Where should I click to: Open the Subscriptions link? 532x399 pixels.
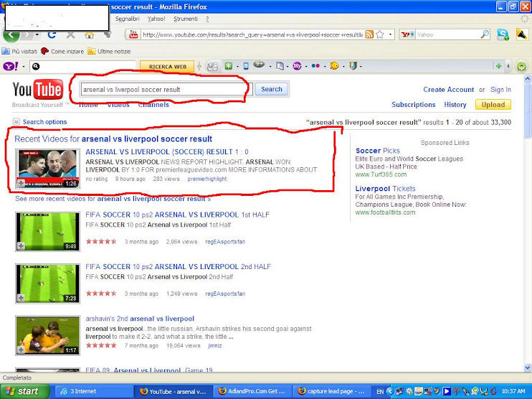point(413,105)
